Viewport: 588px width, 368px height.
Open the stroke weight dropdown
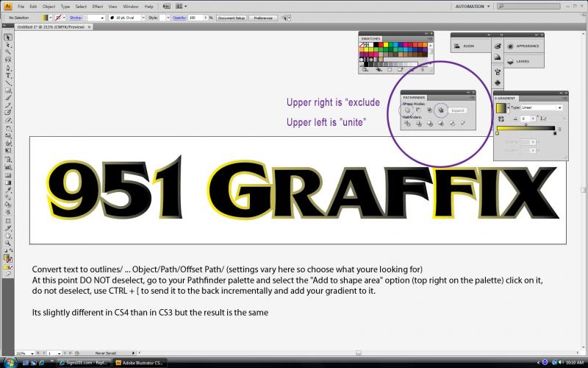102,18
